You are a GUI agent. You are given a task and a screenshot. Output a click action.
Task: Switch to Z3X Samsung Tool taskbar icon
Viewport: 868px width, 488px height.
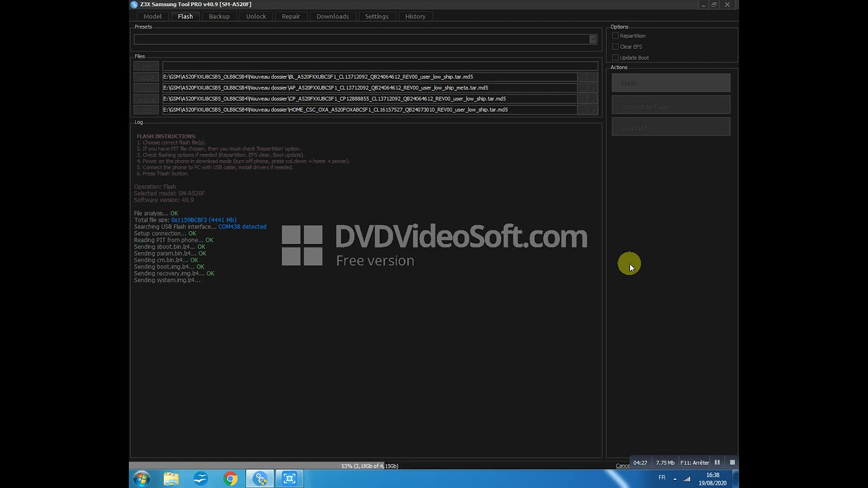(x=260, y=479)
